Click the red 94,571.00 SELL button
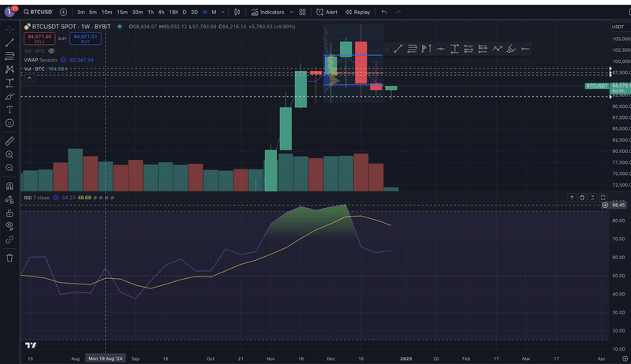Image resolution: width=631 pixels, height=364 pixels. click(39, 39)
